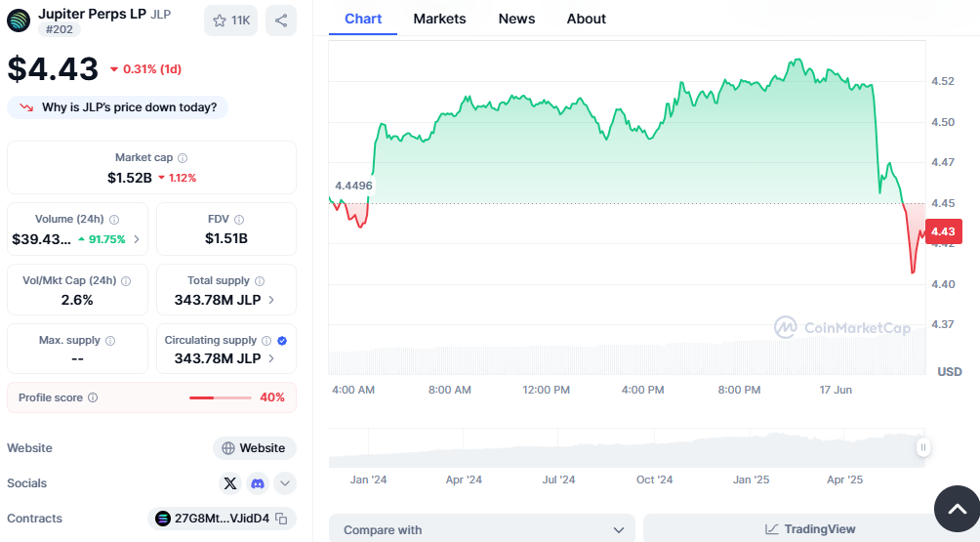This screenshot has height=542, width=980.
Task: Click the contract address 27G8Mt...VJidD4
Action: pyautogui.click(x=222, y=519)
